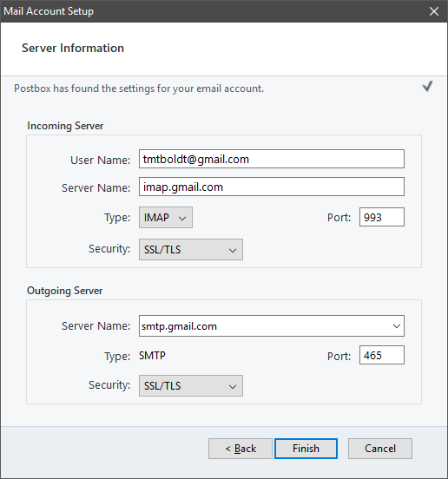Open the Outgoing Server Security dropdown
The image size is (448, 479).
191,386
